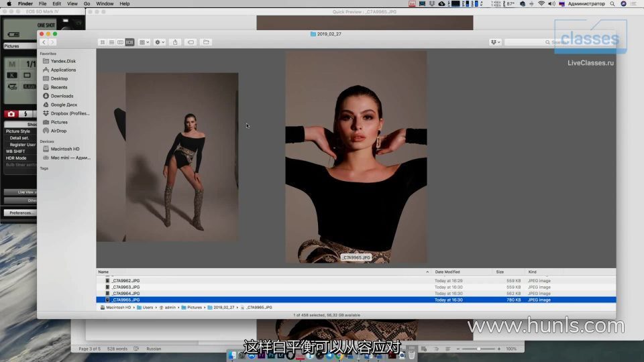Open the Go menu
Viewport: 644px width, 362px height.
pos(87,4)
